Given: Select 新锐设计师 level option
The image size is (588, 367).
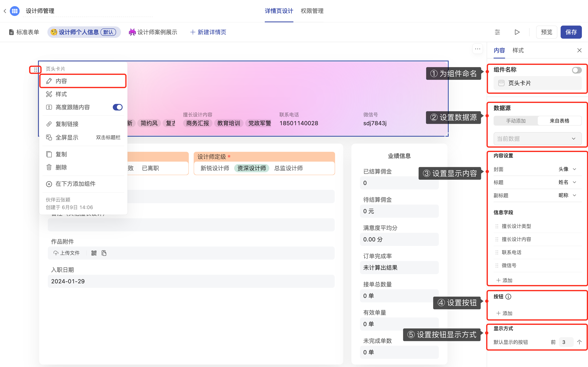Looking at the screenshot, I should [215, 168].
